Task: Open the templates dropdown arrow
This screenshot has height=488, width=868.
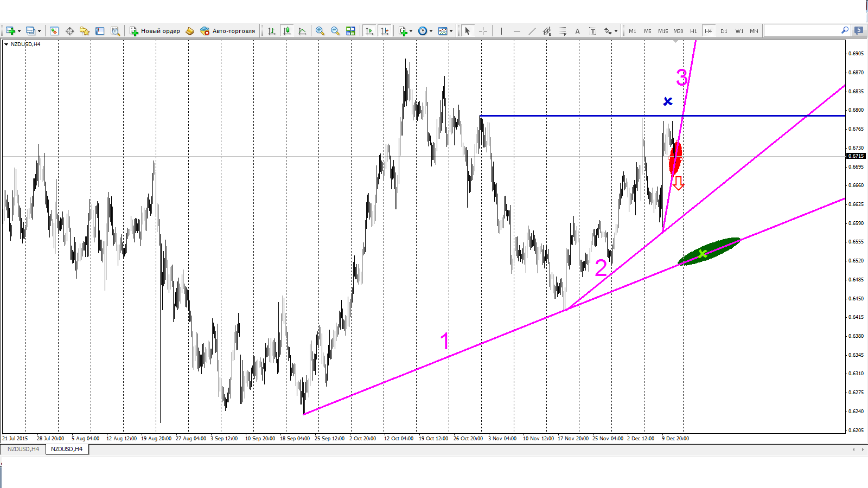Action: point(451,31)
